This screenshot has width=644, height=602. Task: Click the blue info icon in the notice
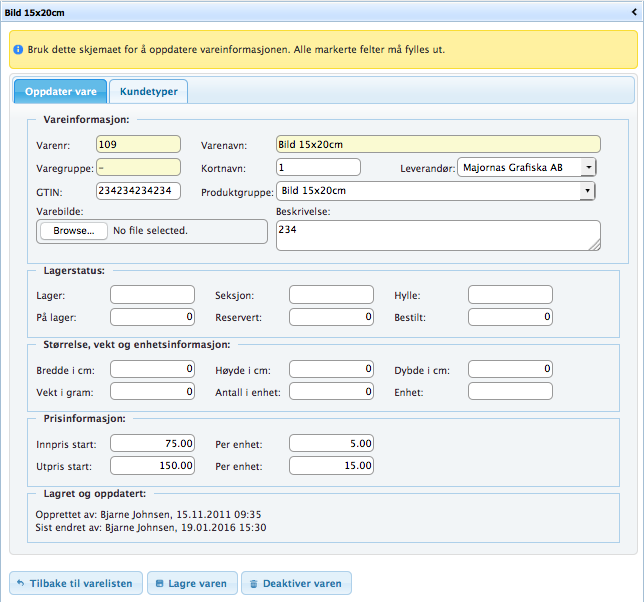(19, 49)
